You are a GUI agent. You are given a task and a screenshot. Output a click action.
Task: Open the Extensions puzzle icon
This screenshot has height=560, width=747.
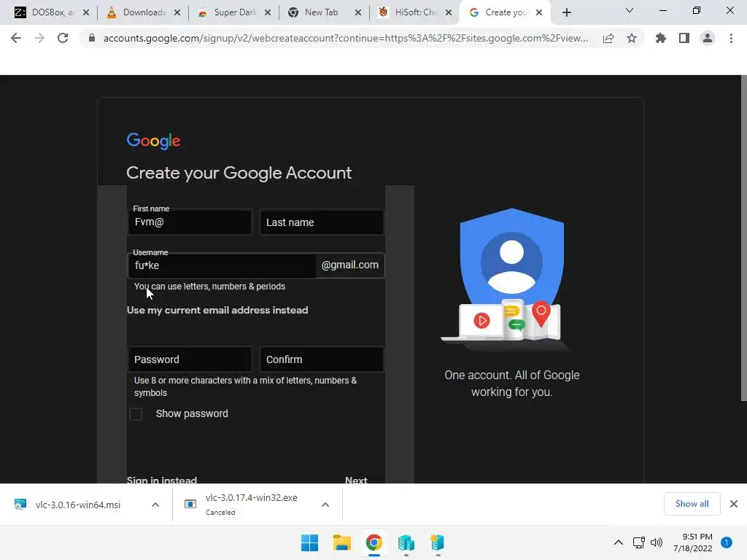[660, 38]
